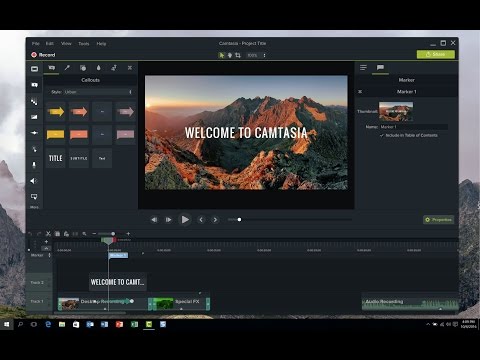
Task: Switch to the blur and highlight droplet tab
Action: [99, 68]
